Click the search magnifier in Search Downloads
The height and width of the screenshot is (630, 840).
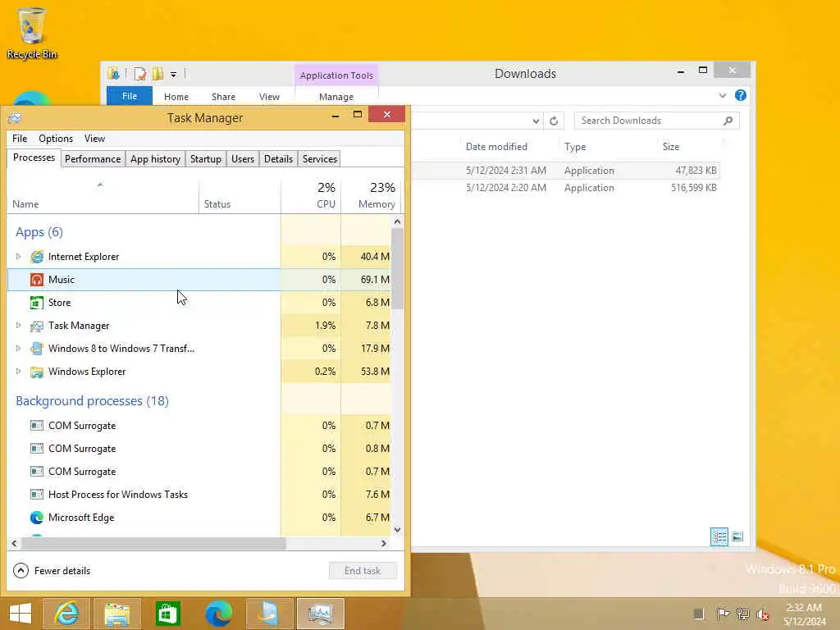728,121
